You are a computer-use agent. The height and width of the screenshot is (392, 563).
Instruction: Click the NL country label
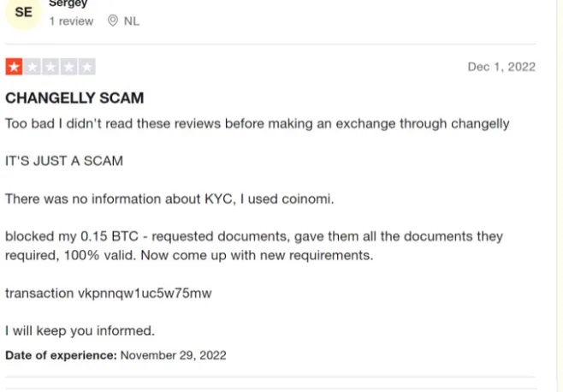pyautogui.click(x=131, y=21)
